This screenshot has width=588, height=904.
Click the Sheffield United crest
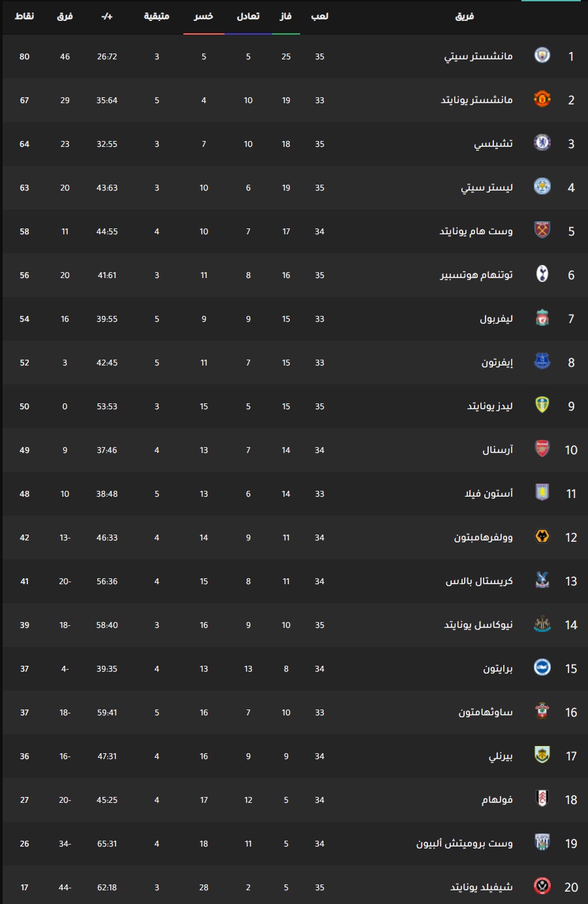pyautogui.click(x=542, y=886)
